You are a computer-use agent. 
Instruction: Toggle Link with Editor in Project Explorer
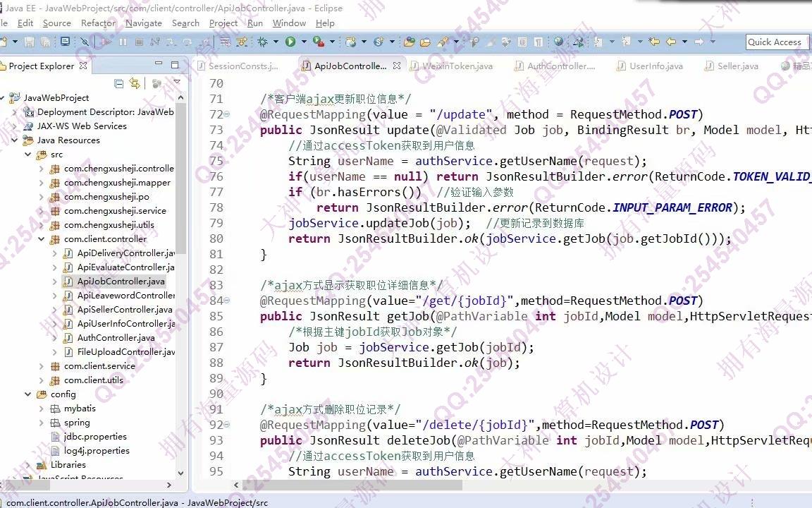point(135,83)
